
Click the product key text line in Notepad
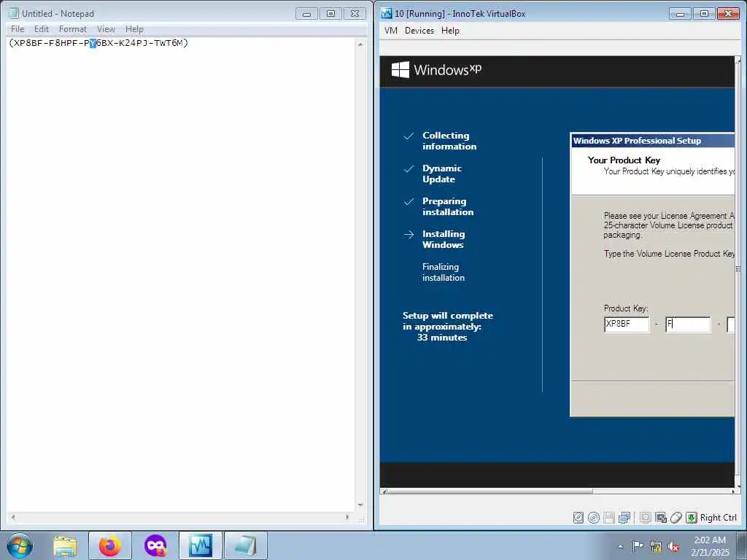[98, 43]
